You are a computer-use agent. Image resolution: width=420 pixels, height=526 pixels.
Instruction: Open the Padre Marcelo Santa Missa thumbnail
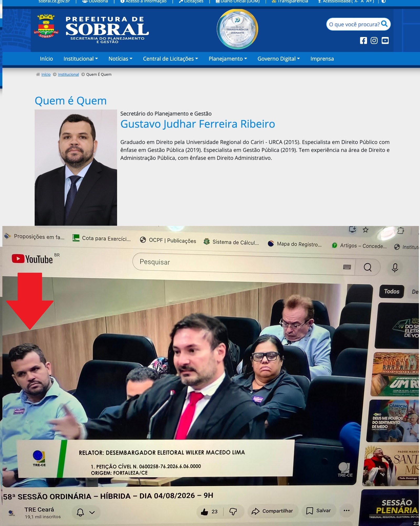391,466
